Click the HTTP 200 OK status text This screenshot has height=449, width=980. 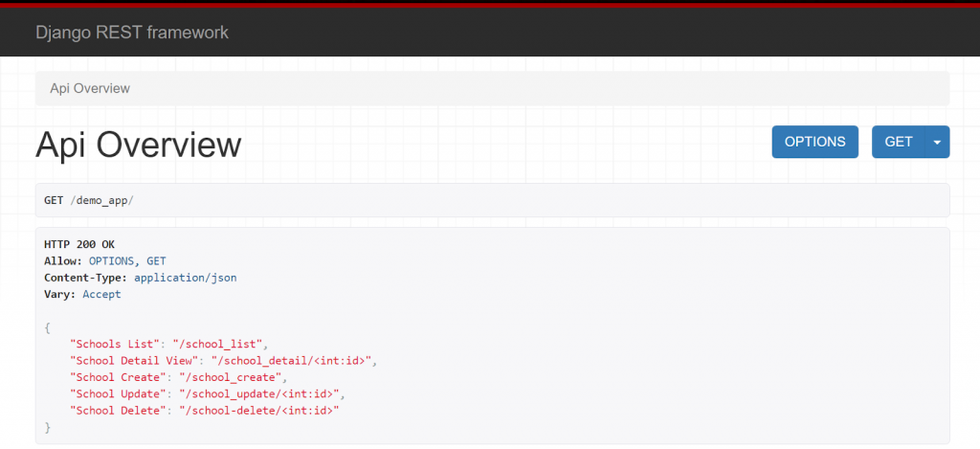pos(79,244)
